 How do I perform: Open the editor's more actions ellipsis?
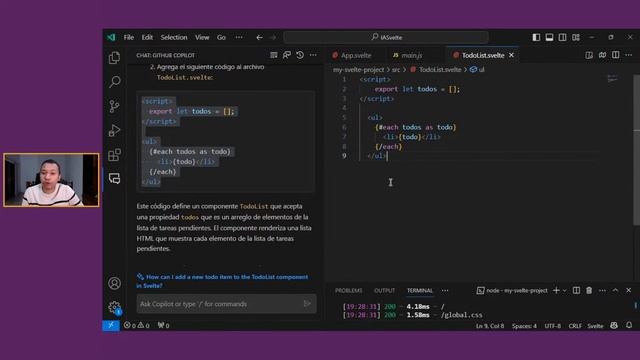click(x=629, y=55)
